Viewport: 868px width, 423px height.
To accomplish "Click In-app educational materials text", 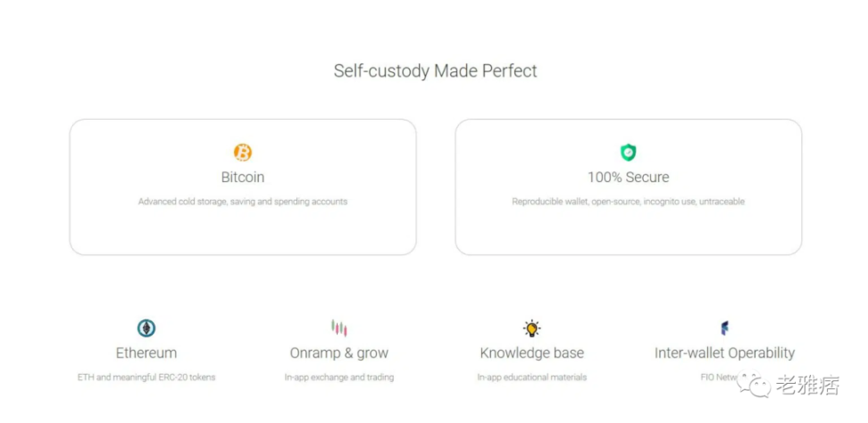I will [x=532, y=377].
